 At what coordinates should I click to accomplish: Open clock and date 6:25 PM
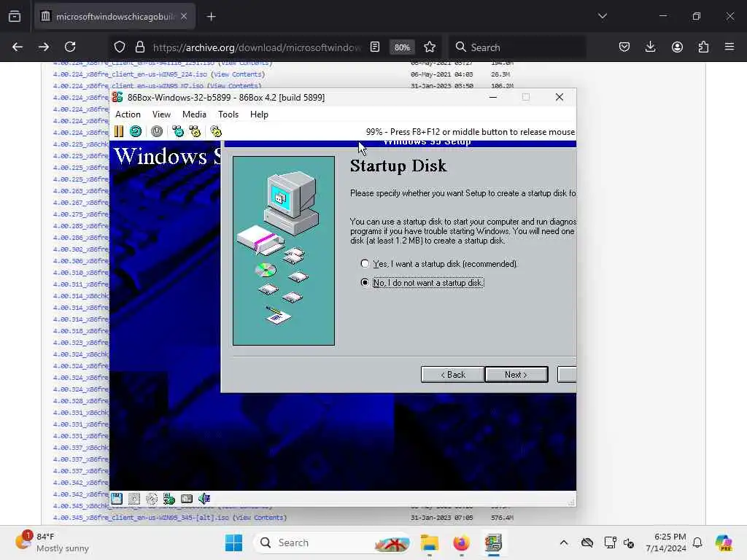click(x=666, y=542)
